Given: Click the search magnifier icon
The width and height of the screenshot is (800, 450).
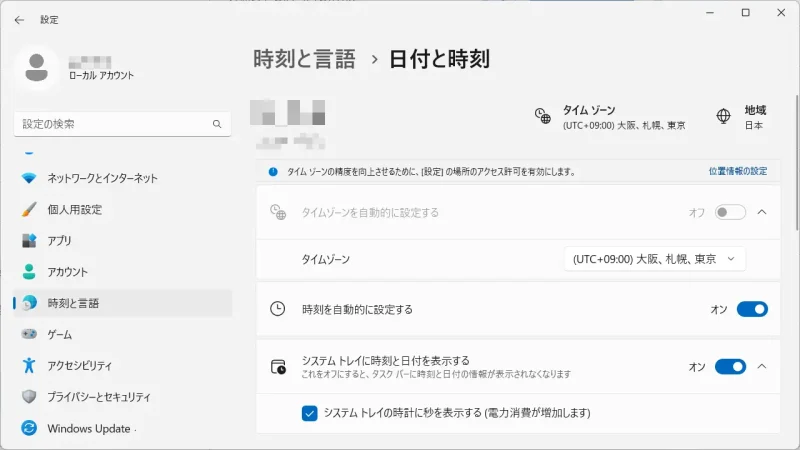Looking at the screenshot, I should [217, 124].
